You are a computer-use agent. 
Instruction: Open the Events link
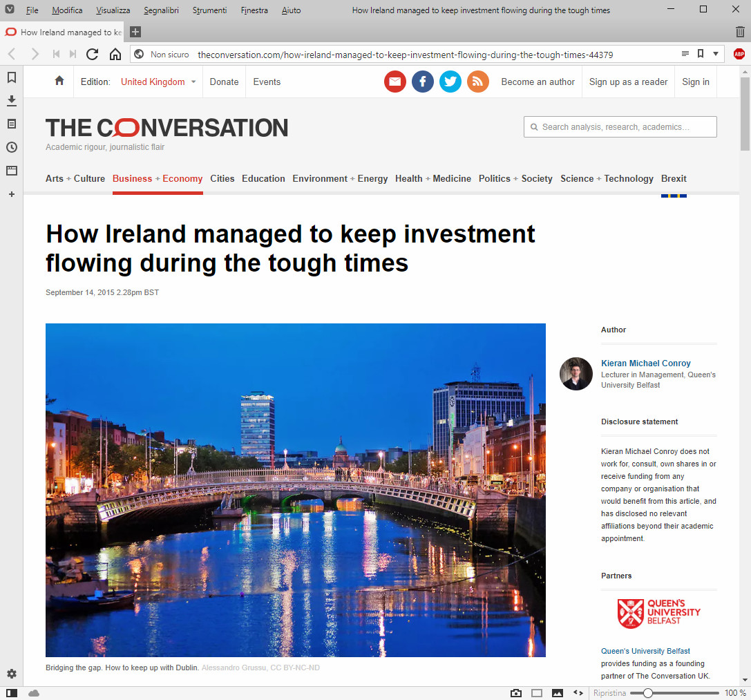point(267,82)
